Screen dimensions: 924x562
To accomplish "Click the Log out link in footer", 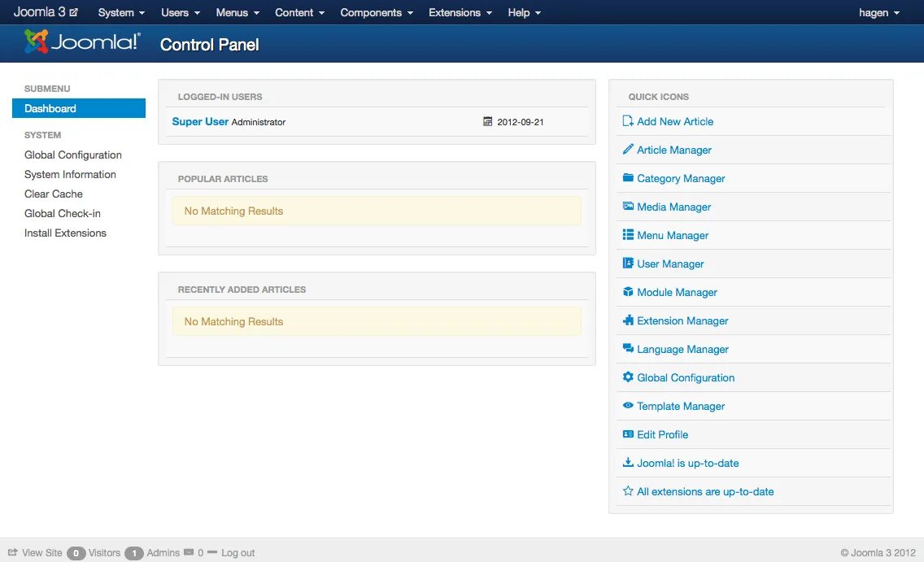I will click(x=238, y=552).
